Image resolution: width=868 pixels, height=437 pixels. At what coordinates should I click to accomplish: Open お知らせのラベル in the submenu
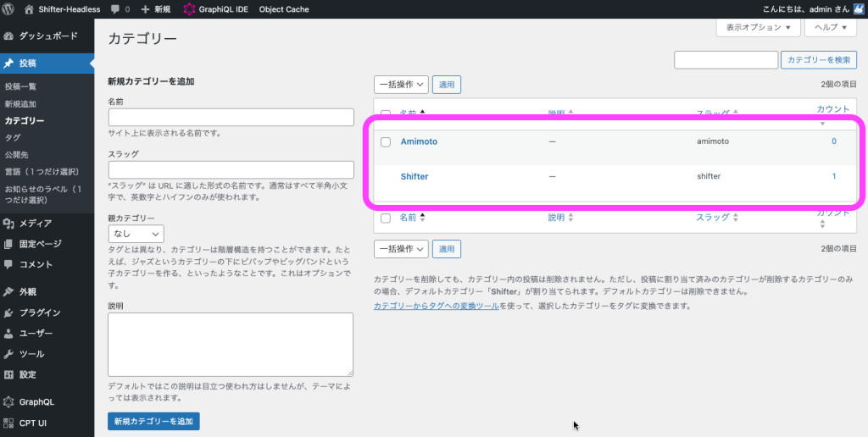click(43, 194)
